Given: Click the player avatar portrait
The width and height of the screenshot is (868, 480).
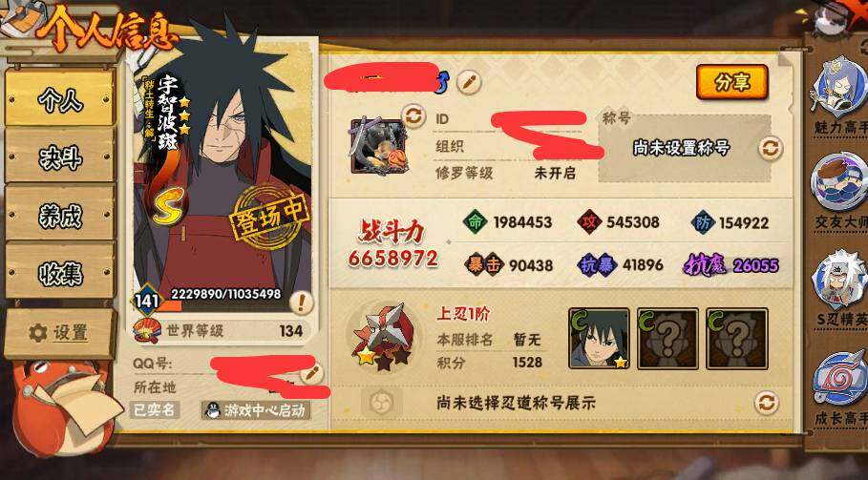Looking at the screenshot, I should pyautogui.click(x=379, y=144).
